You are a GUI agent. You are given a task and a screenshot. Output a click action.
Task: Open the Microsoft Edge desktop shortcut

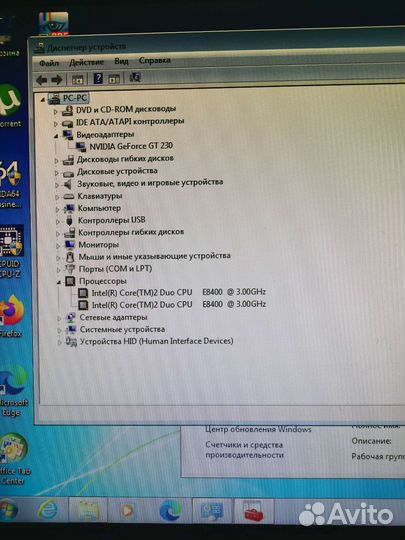[13, 391]
